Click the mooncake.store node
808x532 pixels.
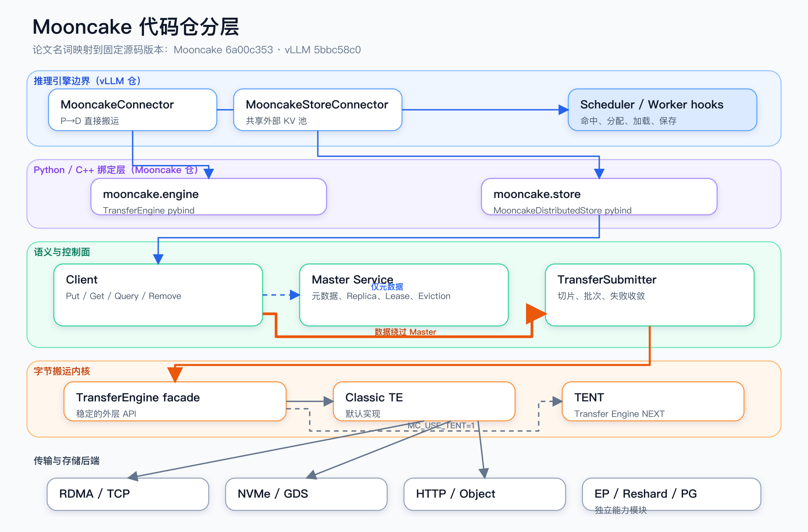click(x=599, y=197)
